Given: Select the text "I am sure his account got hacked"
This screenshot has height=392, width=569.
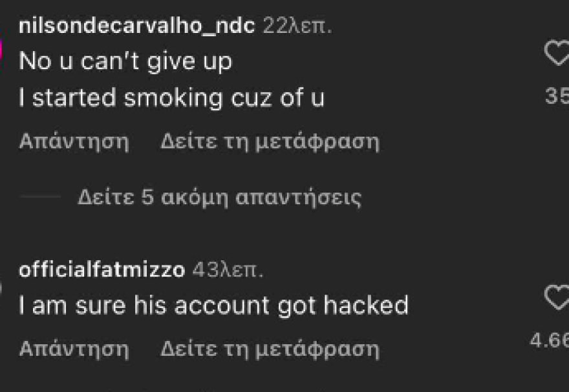Looking at the screenshot, I should tap(213, 305).
